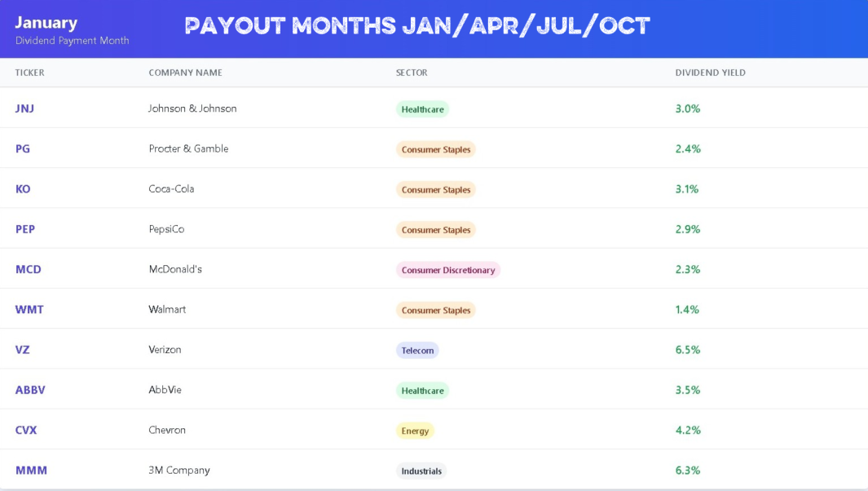Click the JNJ ticker symbol
Image resolution: width=868 pixels, height=491 pixels.
[x=24, y=108]
